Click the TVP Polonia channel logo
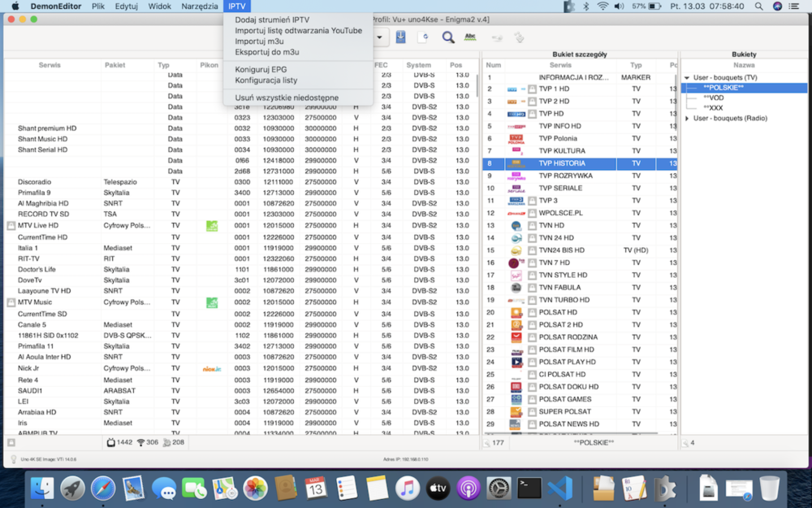This screenshot has width=812, height=508. click(516, 139)
